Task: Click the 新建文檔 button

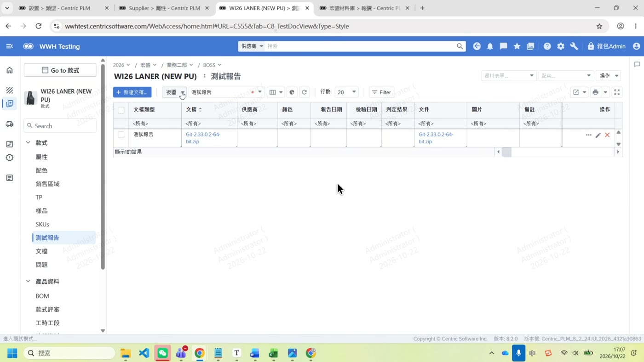Action: [x=132, y=92]
